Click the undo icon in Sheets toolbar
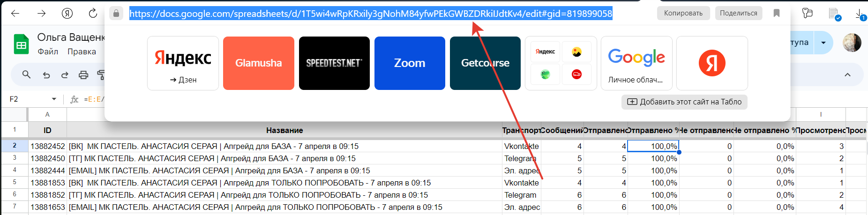Image resolution: width=868 pixels, height=215 pixels. click(x=46, y=75)
